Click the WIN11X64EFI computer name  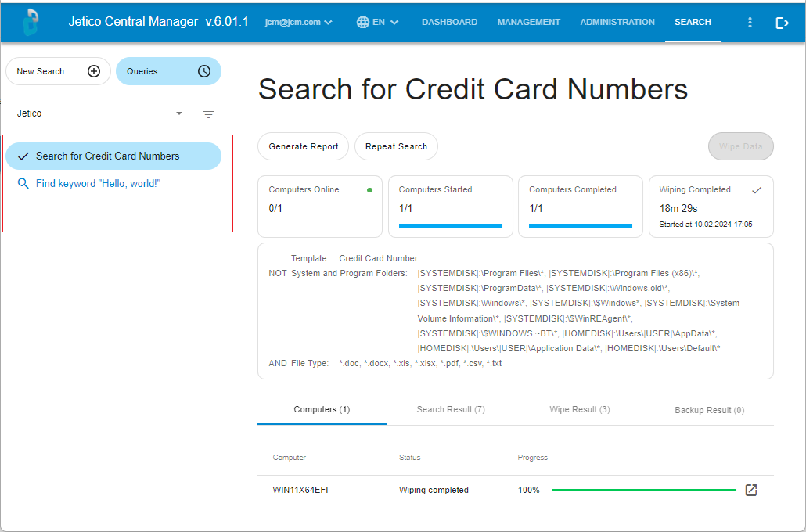pyautogui.click(x=300, y=490)
